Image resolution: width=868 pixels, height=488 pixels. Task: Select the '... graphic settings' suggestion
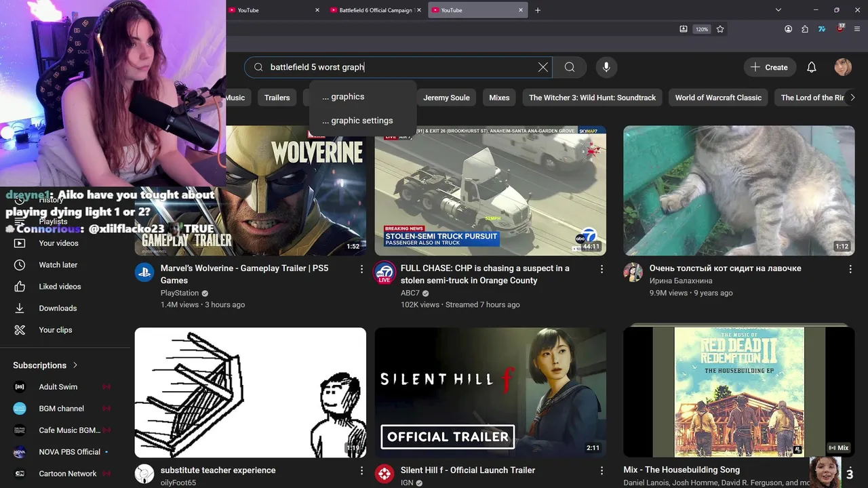(x=362, y=121)
